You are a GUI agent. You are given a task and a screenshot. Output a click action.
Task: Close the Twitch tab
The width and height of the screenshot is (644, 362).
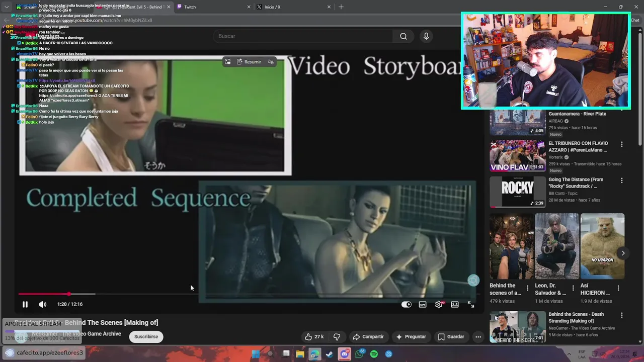249,7
